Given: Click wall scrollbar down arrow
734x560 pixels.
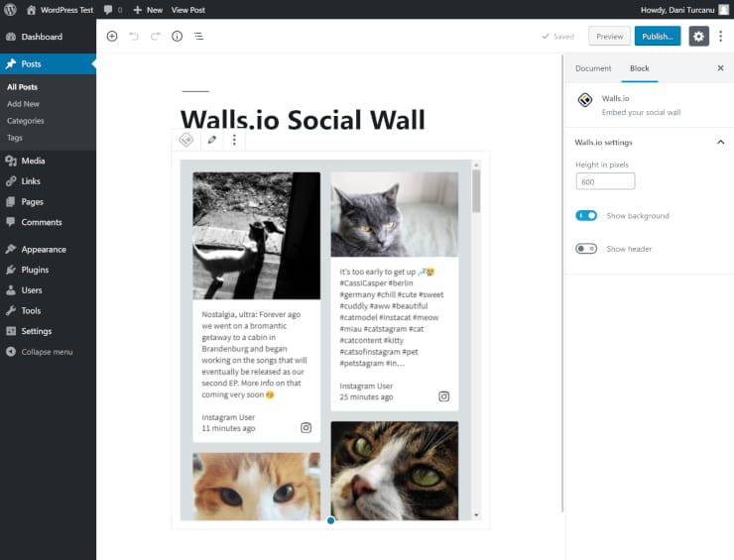Looking at the screenshot, I should [476, 515].
